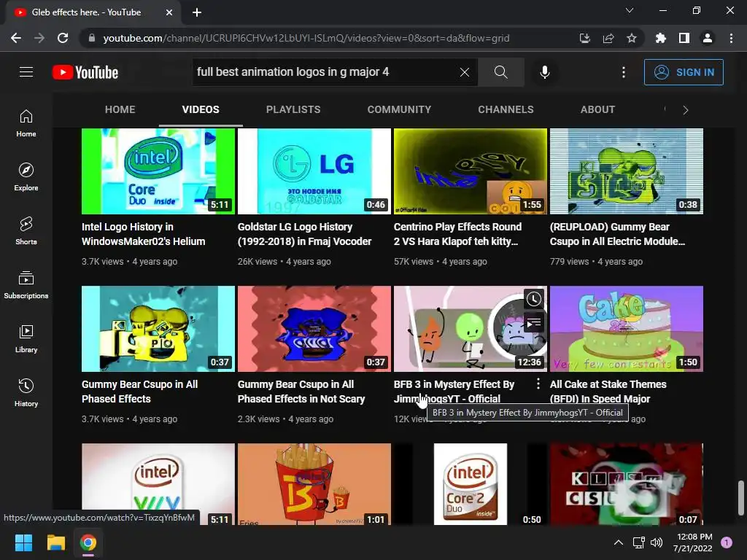Viewport: 747px width, 560px height.
Task: Open Goldstar LG Logo History title link
Action: point(304,234)
